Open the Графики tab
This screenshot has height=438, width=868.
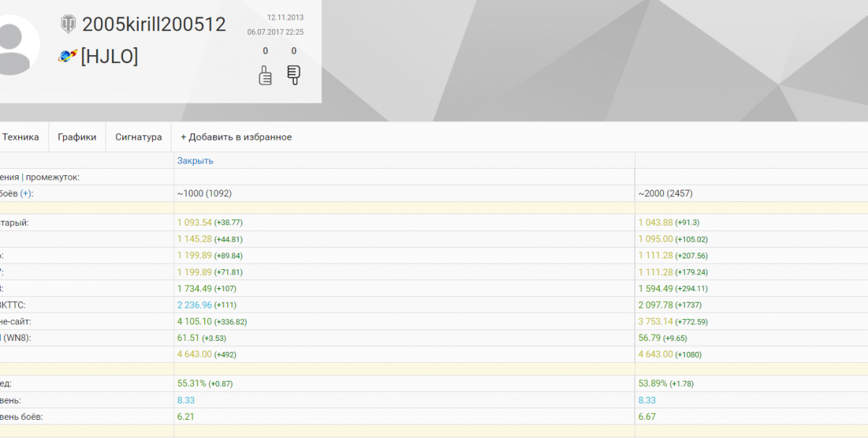(x=77, y=137)
